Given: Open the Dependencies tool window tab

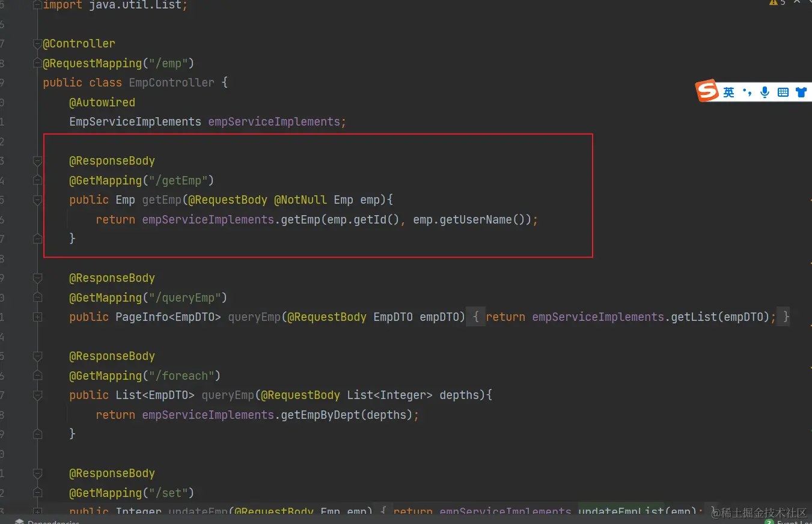Looking at the screenshot, I should [47, 522].
